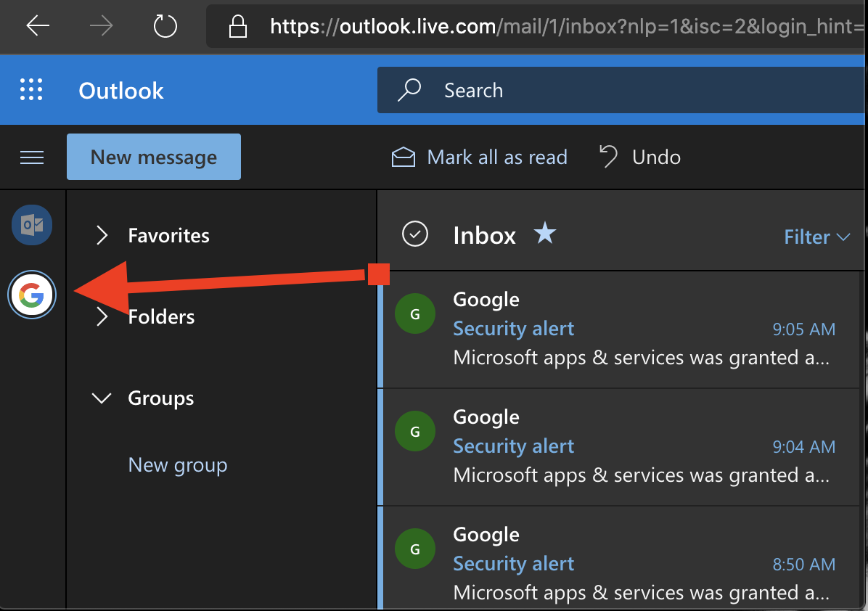Click the New group link
868x611 pixels.
click(x=178, y=464)
